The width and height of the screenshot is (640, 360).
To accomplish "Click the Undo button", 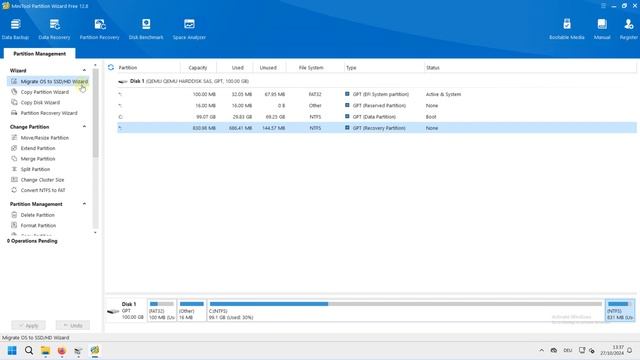I will pos(73,325).
